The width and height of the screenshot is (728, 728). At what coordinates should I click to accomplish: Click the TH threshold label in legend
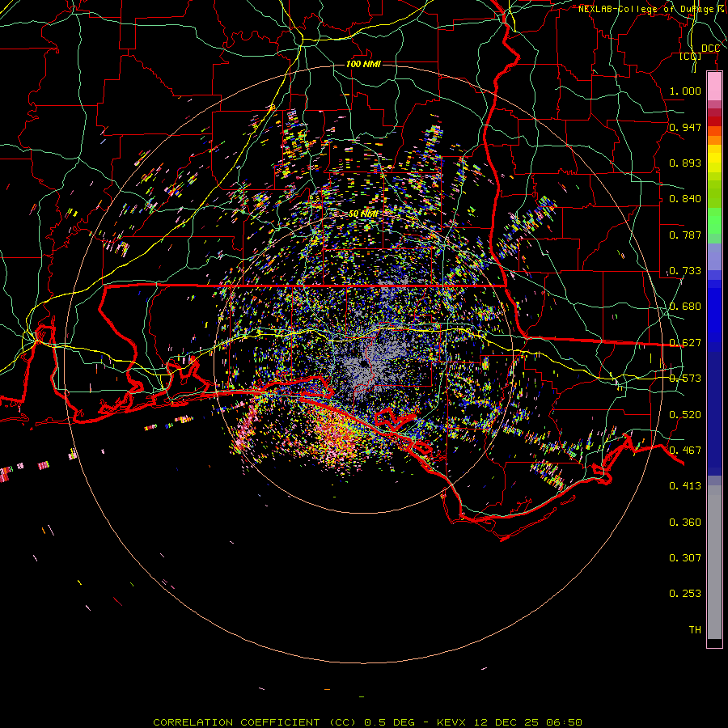coord(695,630)
